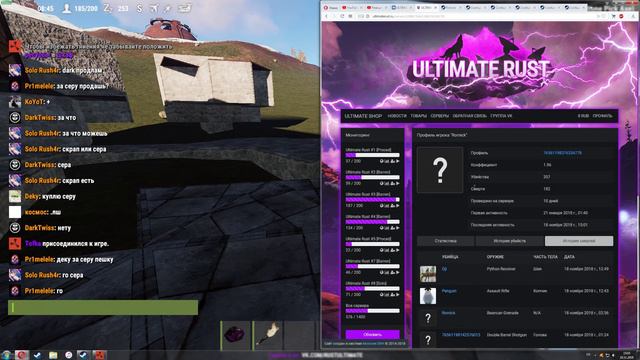Click the ЧАСТЬ ТЕЛА column header
Image resolution: width=640 pixels, height=360 pixels.
pyautogui.click(x=545, y=257)
